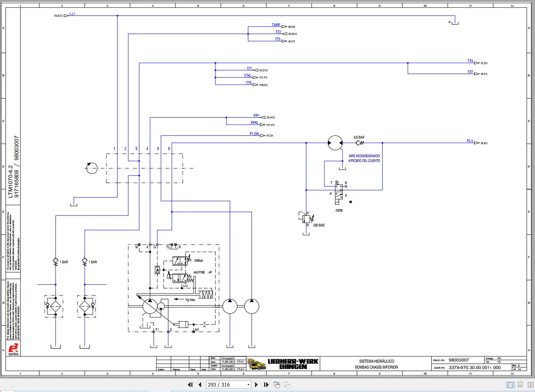This screenshot has width=535, height=392.
Task: Click the Y579 solenoid valve symbol
Action: (x=339, y=194)
